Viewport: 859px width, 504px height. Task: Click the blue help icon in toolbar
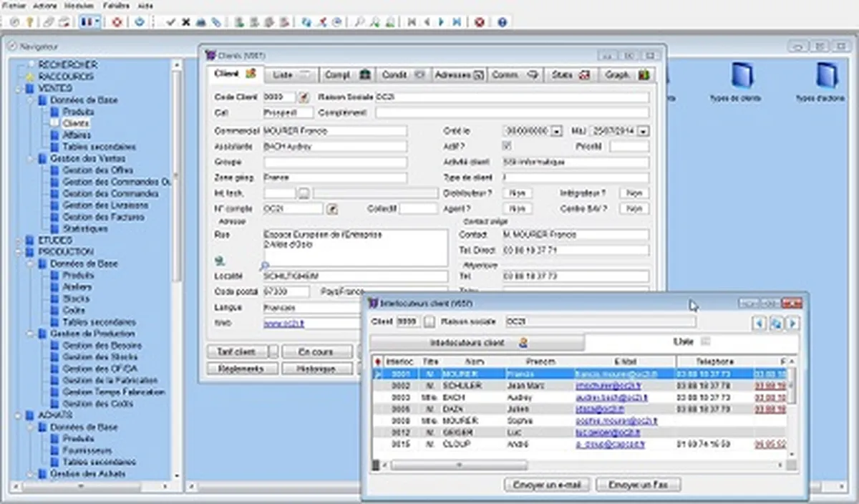503,22
